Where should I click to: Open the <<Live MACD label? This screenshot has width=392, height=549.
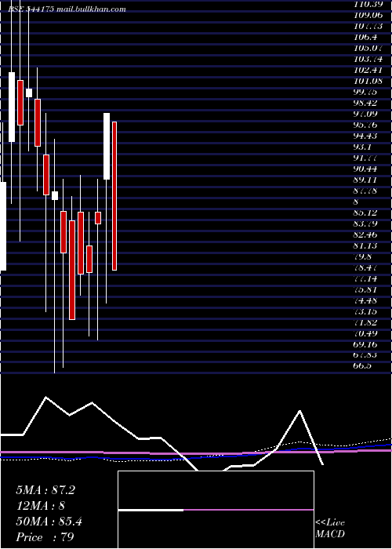(x=330, y=528)
